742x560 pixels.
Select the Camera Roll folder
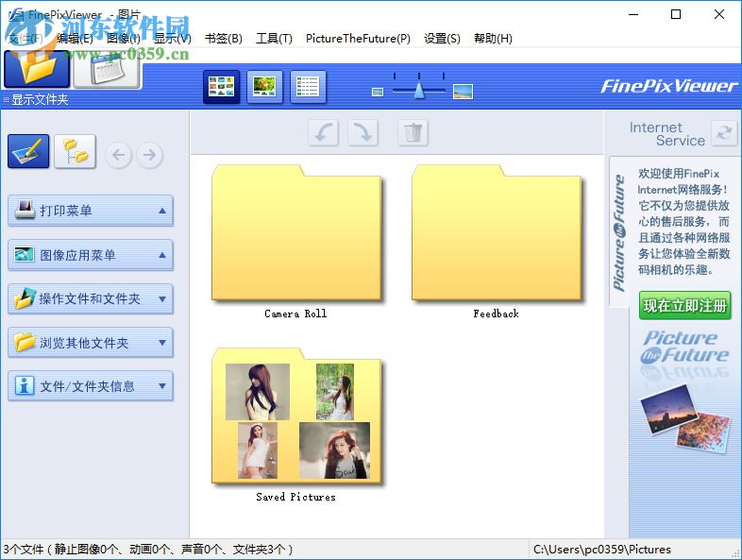coord(296,233)
